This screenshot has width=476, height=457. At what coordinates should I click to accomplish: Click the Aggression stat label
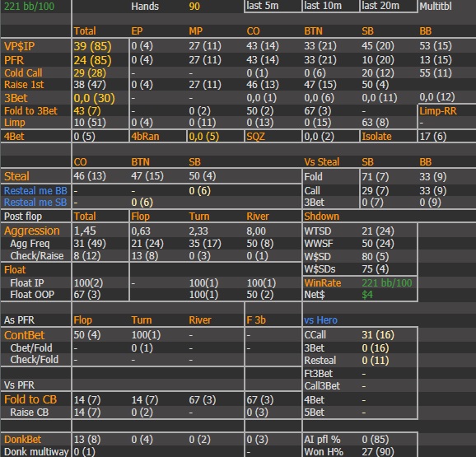click(32, 231)
